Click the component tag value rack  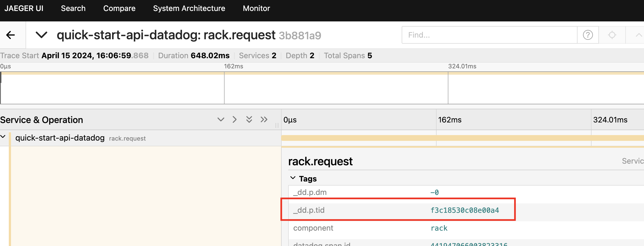click(x=439, y=228)
